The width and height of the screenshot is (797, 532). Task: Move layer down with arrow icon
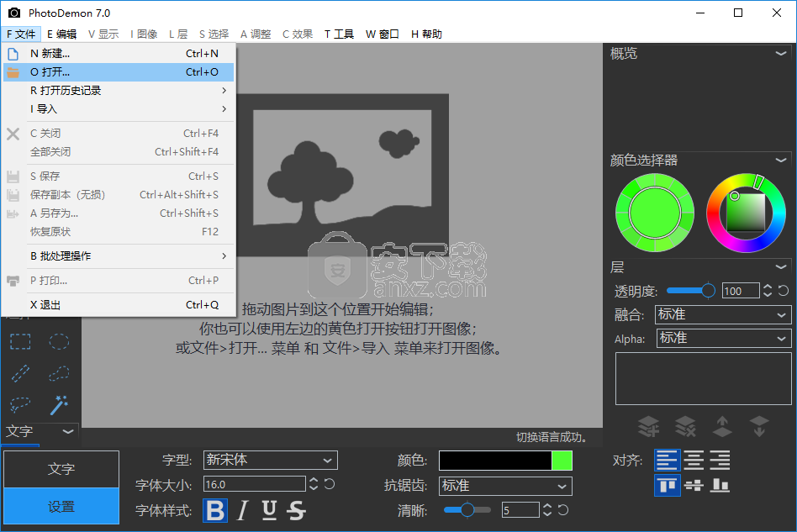click(x=759, y=427)
